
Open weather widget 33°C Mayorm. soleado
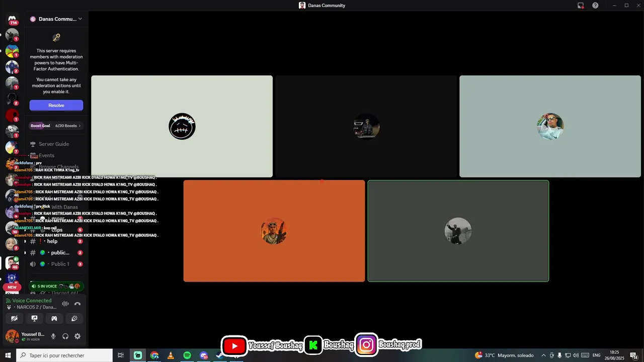pos(504,355)
